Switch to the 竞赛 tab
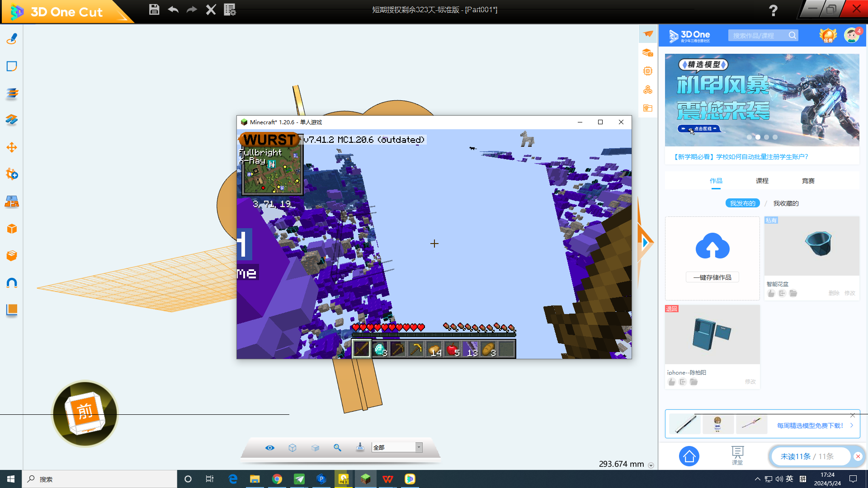This screenshot has width=868, height=488. 808,181
